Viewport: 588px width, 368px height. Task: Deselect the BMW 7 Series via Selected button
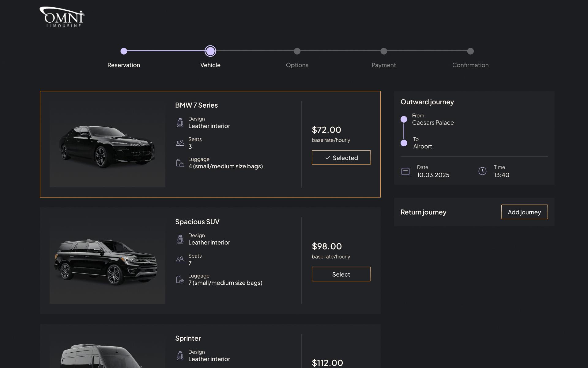[341, 158]
